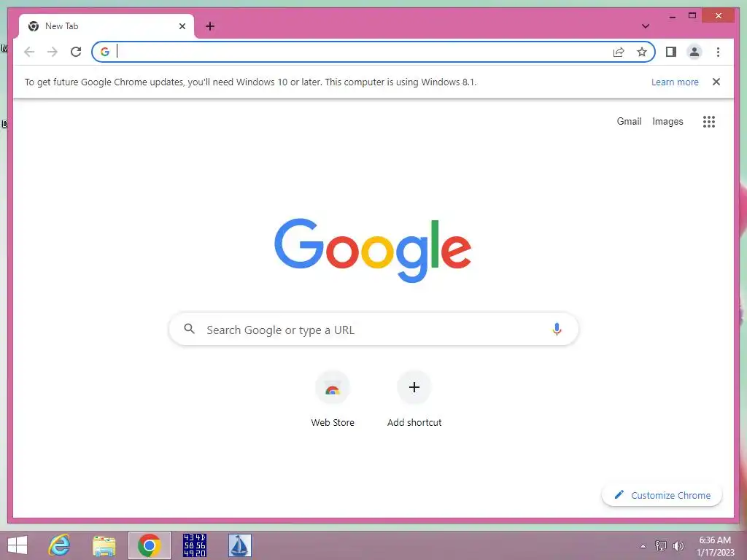This screenshot has height=560, width=747.
Task: Click the taskbar clock showing 6:36 AM
Action: tap(716, 546)
